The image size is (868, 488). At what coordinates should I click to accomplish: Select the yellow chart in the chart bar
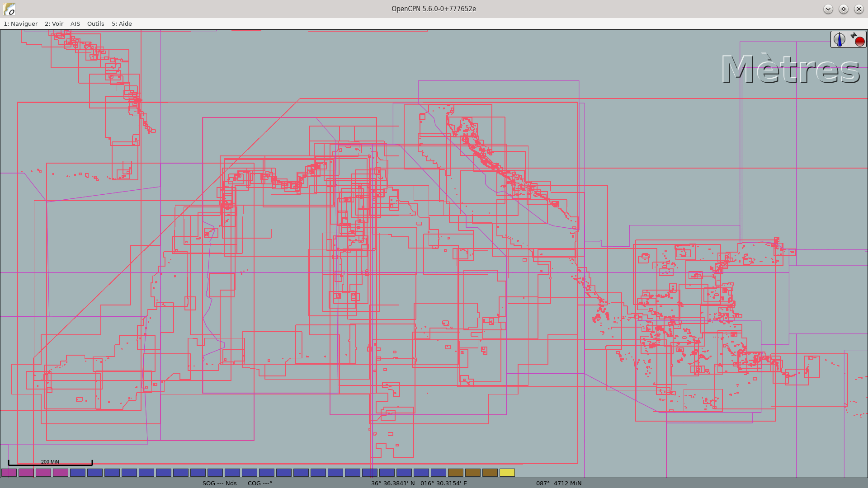coord(508,473)
